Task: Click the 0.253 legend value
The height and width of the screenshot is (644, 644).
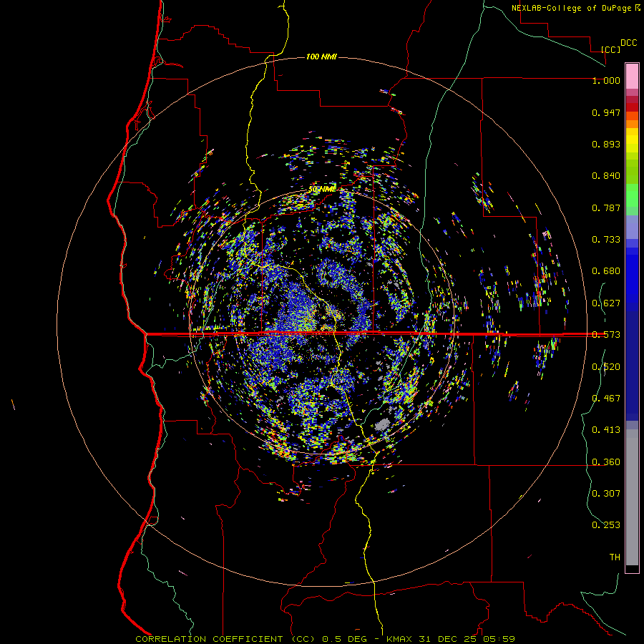Action: (x=606, y=525)
